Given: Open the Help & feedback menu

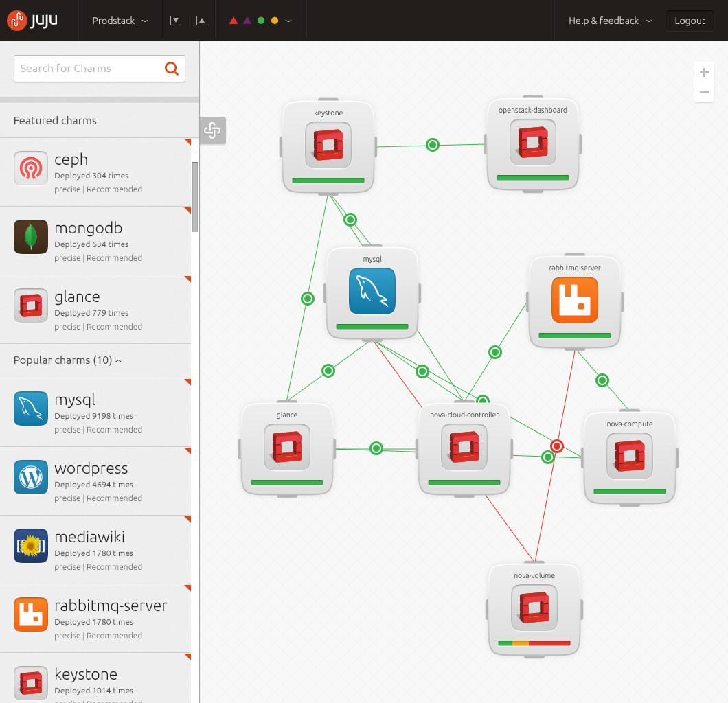Looking at the screenshot, I should coord(610,21).
